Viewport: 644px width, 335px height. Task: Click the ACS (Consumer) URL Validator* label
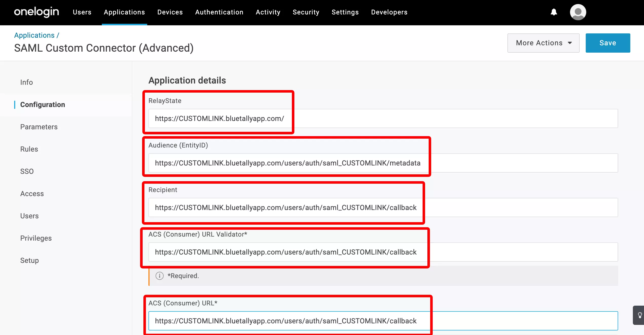click(198, 234)
